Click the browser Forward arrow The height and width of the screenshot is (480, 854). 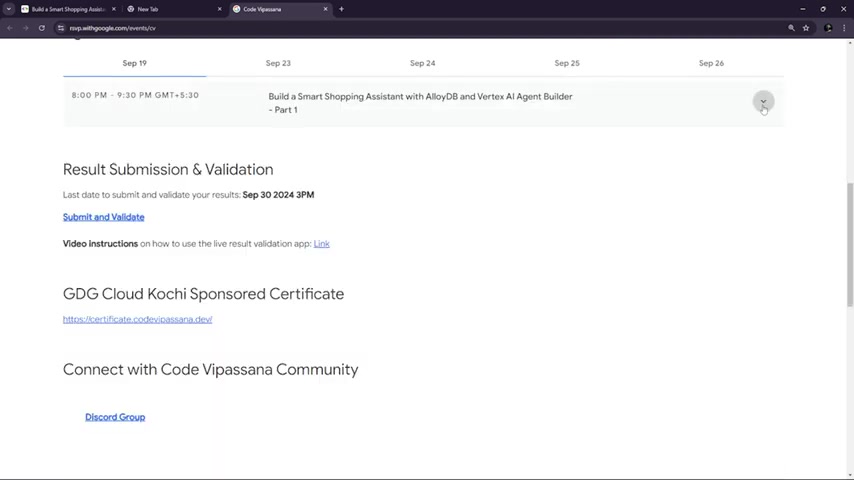26,28
